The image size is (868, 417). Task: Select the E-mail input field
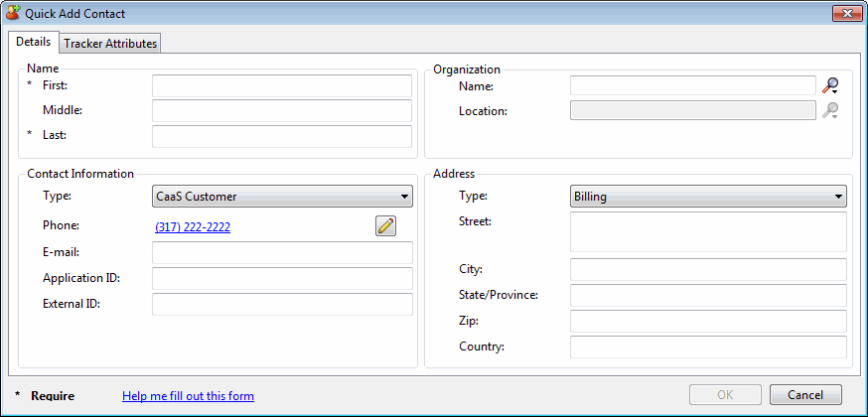(x=282, y=252)
